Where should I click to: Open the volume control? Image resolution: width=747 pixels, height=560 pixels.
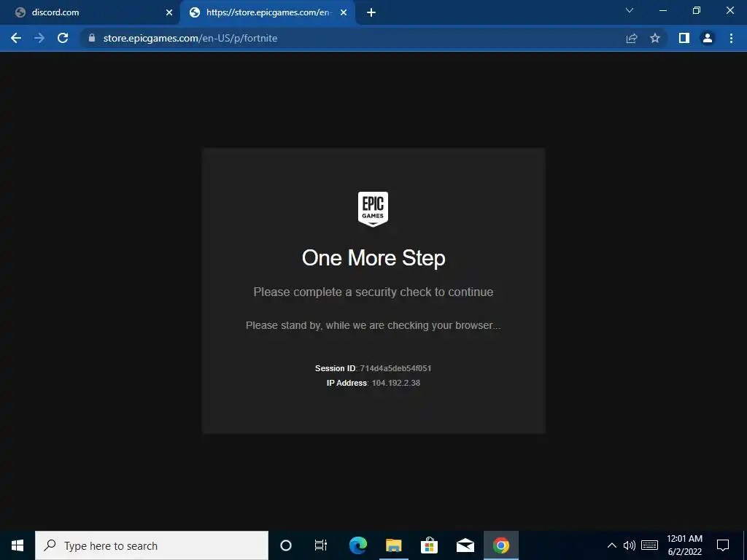point(630,545)
